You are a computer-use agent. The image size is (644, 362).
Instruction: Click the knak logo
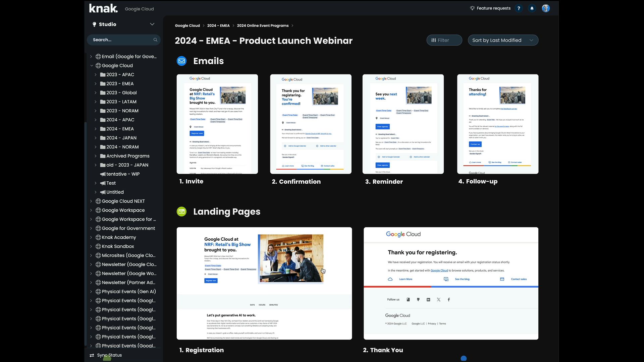103,8
